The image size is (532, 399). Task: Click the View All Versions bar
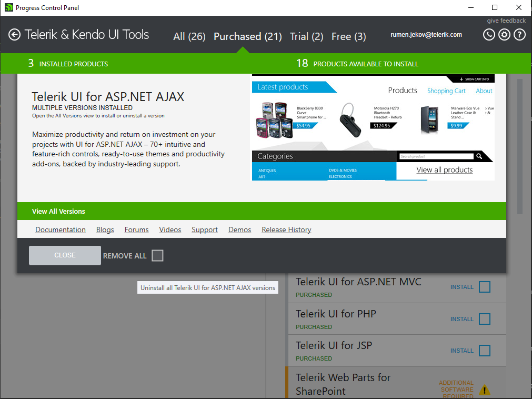[x=262, y=211]
